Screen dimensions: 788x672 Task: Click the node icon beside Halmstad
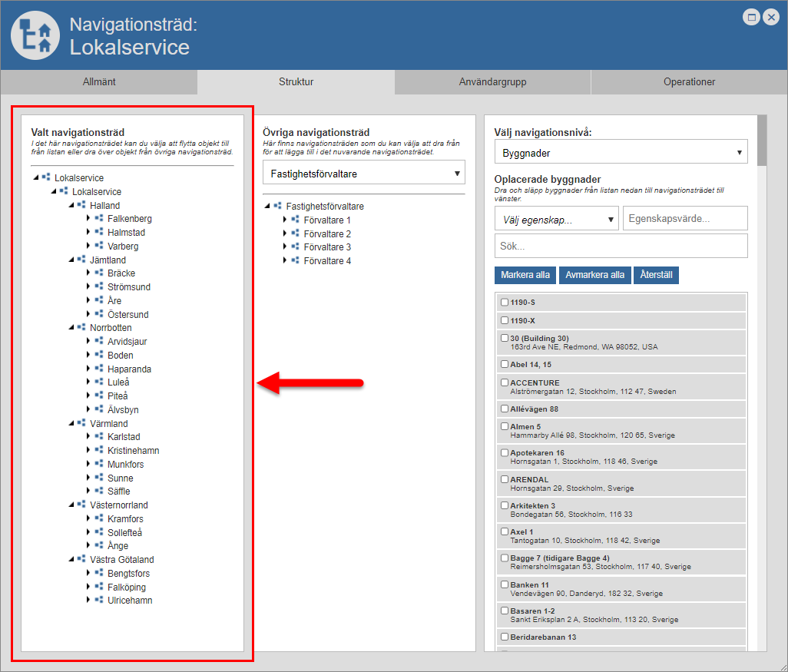[x=99, y=232]
